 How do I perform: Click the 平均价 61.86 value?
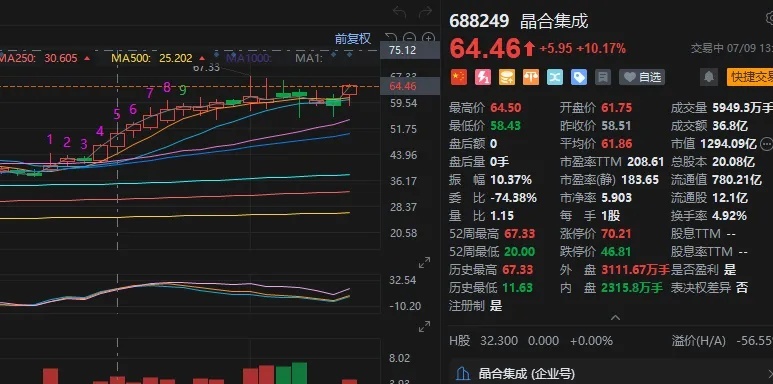point(616,144)
